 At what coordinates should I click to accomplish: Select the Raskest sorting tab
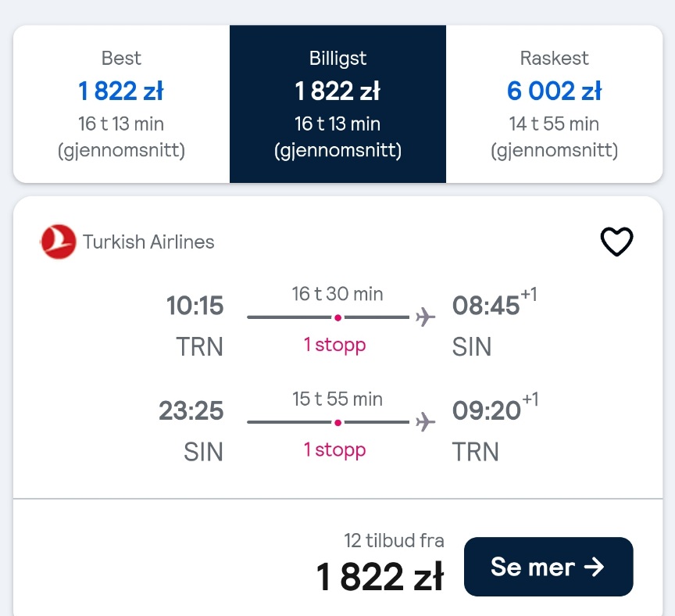click(x=555, y=104)
